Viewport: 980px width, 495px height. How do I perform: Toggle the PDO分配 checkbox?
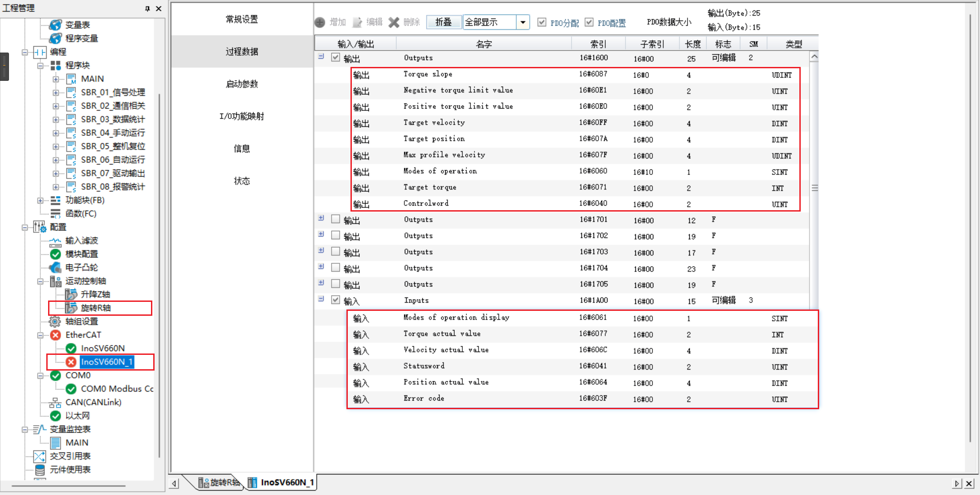click(x=542, y=22)
